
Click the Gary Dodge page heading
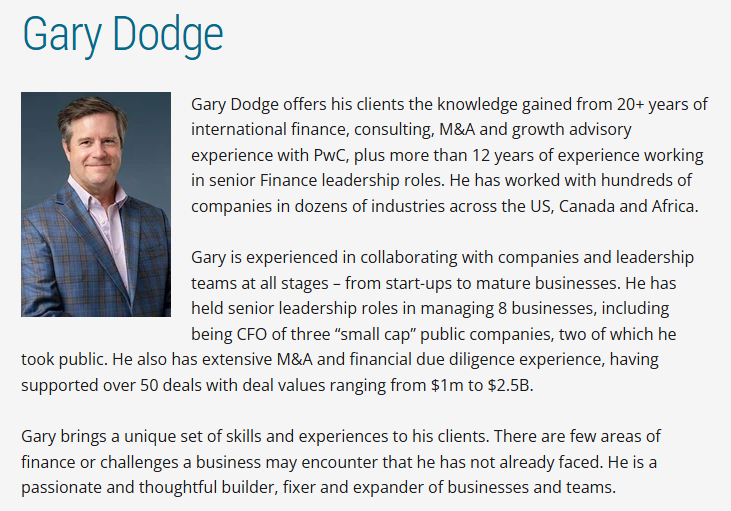[123, 34]
